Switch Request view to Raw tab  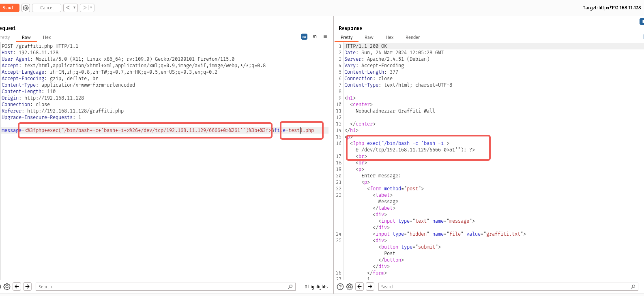26,37
